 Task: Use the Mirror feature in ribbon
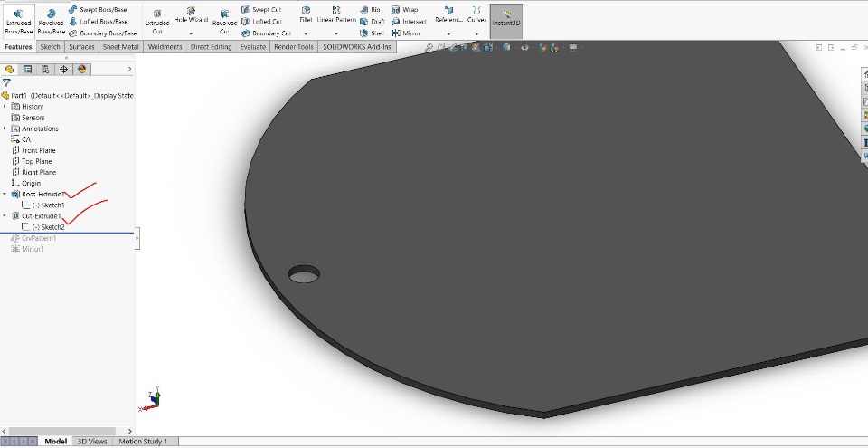406,33
